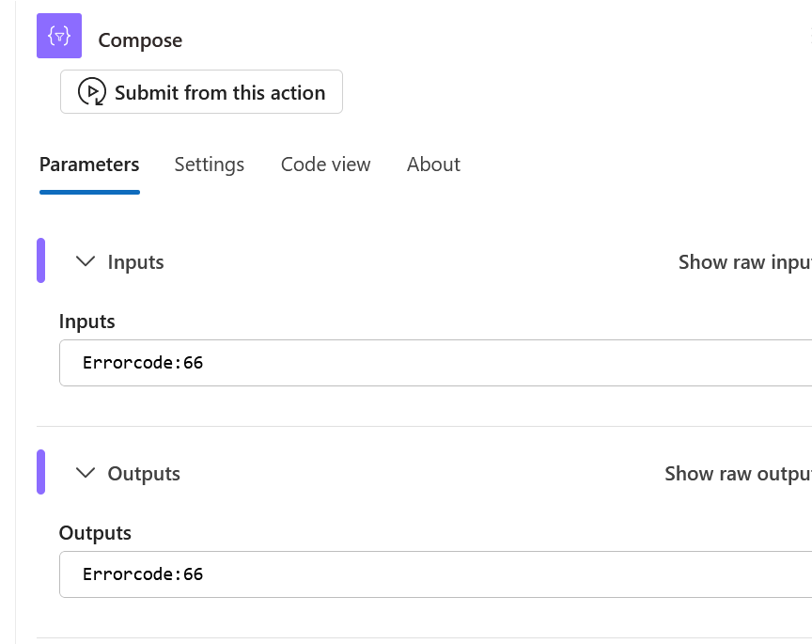This screenshot has height=644, width=812.
Task: Collapse the Outputs section using its chevron
Action: (86, 473)
